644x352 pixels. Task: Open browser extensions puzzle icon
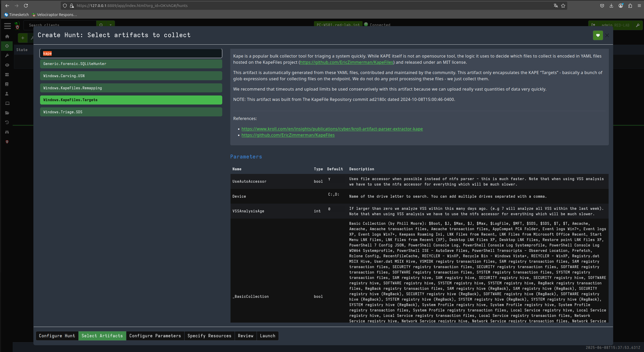[630, 6]
